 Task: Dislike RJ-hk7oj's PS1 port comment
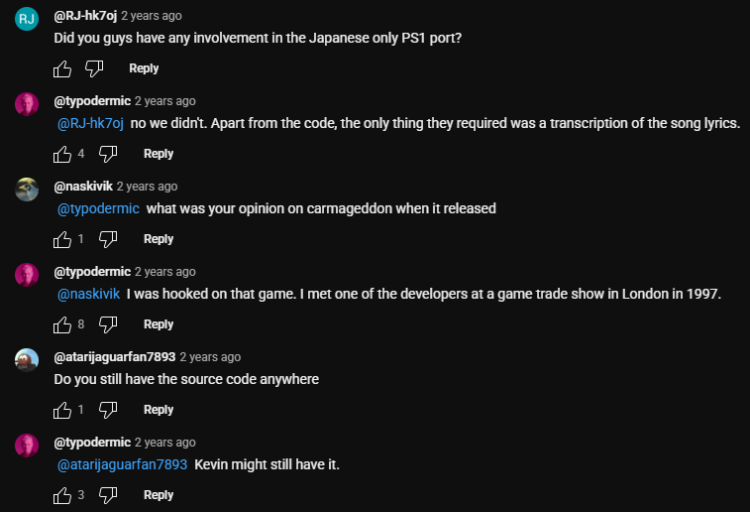point(94,69)
